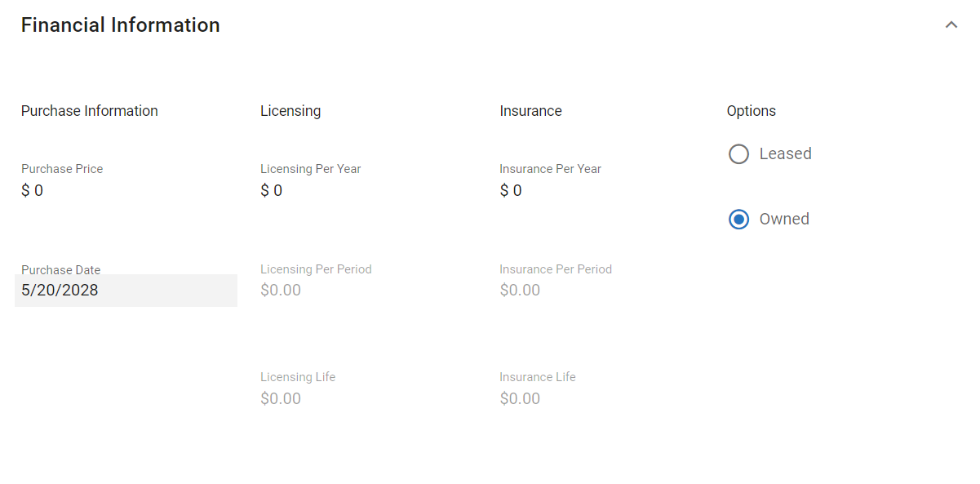Click the Financial Information heading
The width and height of the screenshot is (980, 484).
121,25
